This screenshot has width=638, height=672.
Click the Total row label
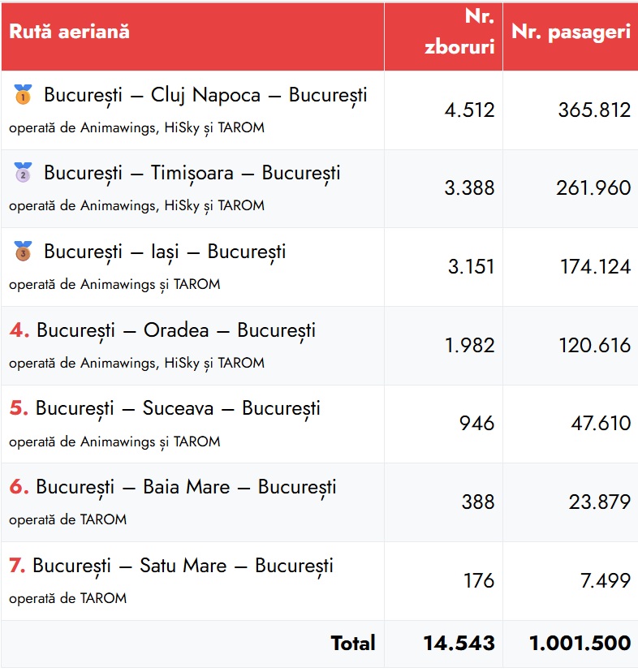click(353, 644)
